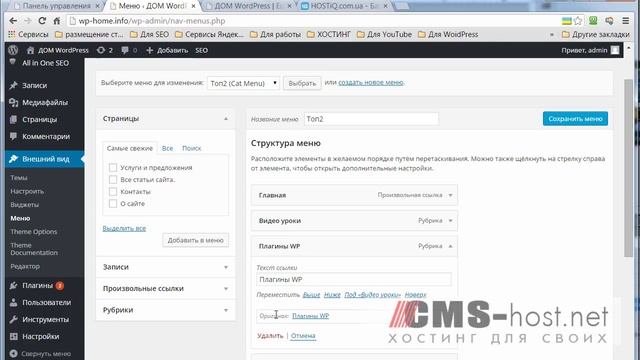The width and height of the screenshot is (640, 360).
Task: Open Виджеты submenu item
Action: (24, 204)
